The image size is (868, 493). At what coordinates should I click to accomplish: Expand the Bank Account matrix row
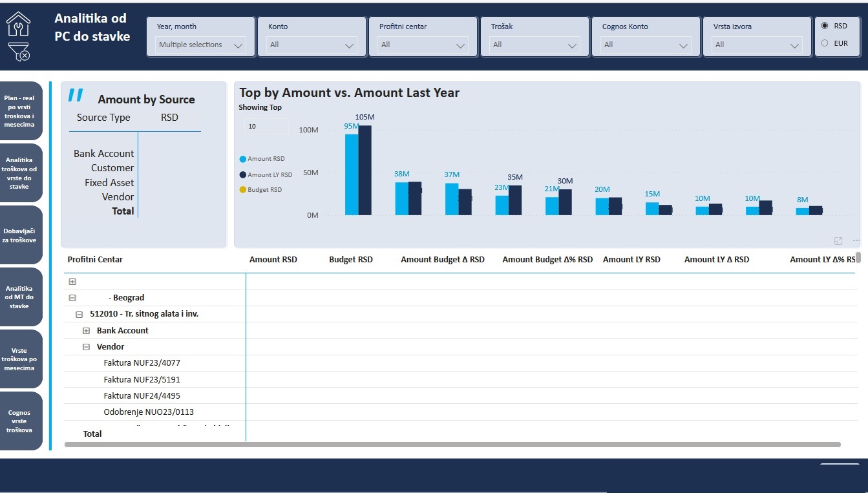[x=86, y=330]
